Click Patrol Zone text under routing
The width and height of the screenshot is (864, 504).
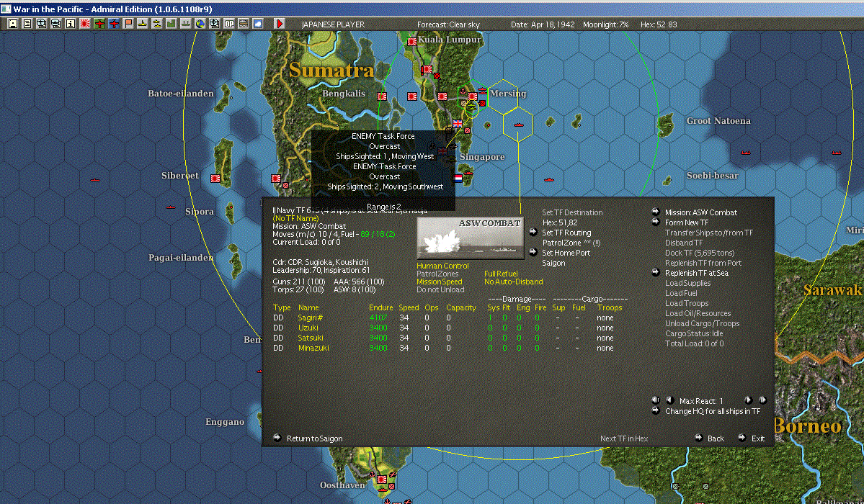click(x=561, y=243)
